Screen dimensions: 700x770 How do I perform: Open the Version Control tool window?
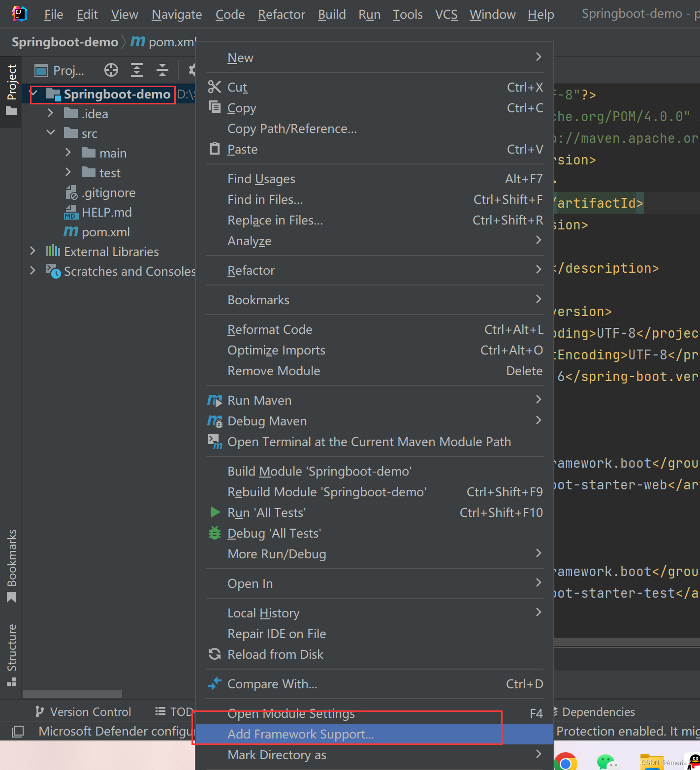[83, 712]
